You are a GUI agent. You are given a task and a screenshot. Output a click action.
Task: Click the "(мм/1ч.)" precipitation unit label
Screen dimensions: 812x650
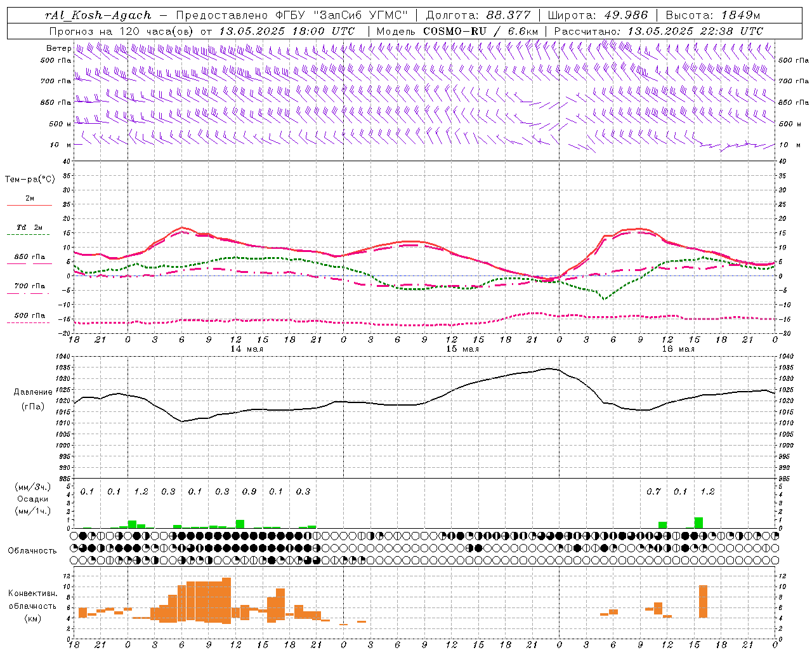coord(32,511)
